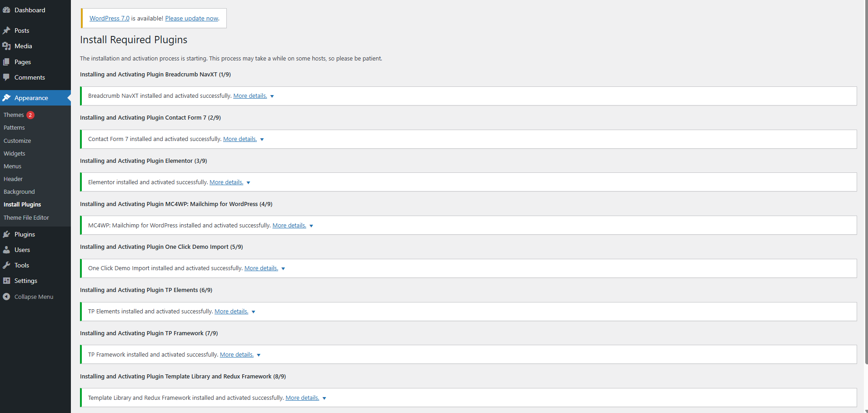Click the page vertical scrollbar
This screenshot has height=413, width=868.
pos(866,182)
